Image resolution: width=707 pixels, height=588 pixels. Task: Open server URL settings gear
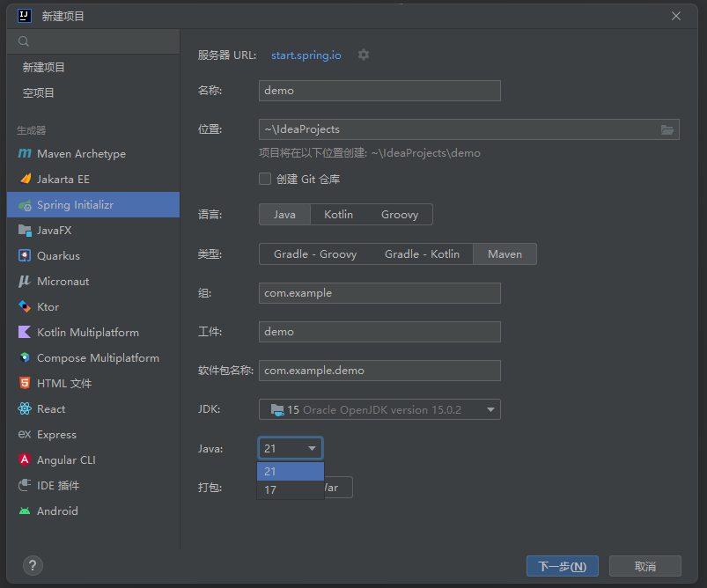tap(364, 55)
